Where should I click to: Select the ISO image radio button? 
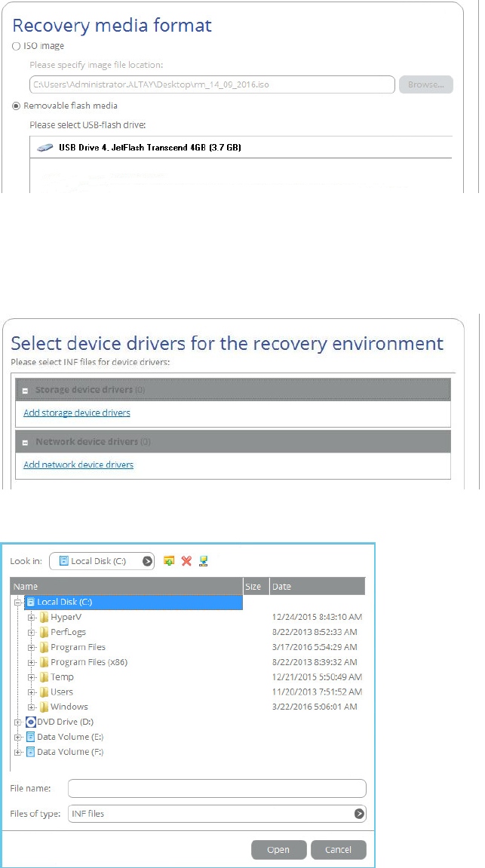(x=16, y=47)
